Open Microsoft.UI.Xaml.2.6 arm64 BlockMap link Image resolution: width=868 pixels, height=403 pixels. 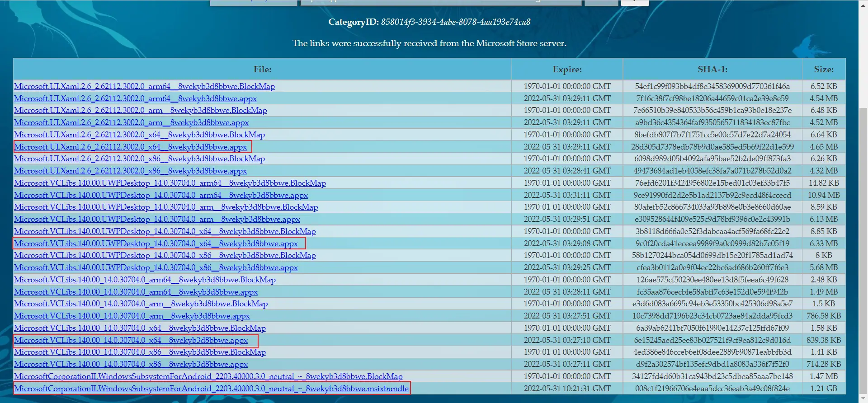tap(144, 86)
